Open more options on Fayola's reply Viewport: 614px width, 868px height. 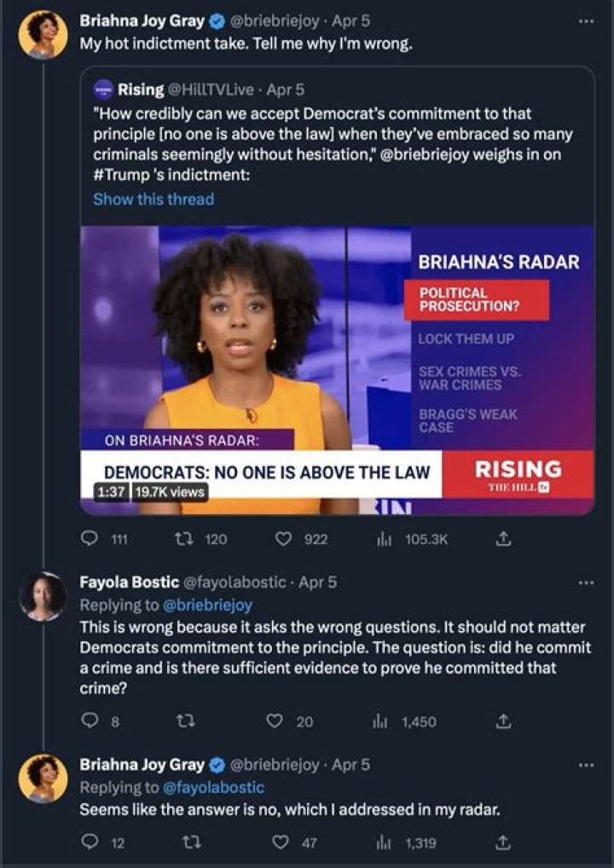click(x=585, y=582)
